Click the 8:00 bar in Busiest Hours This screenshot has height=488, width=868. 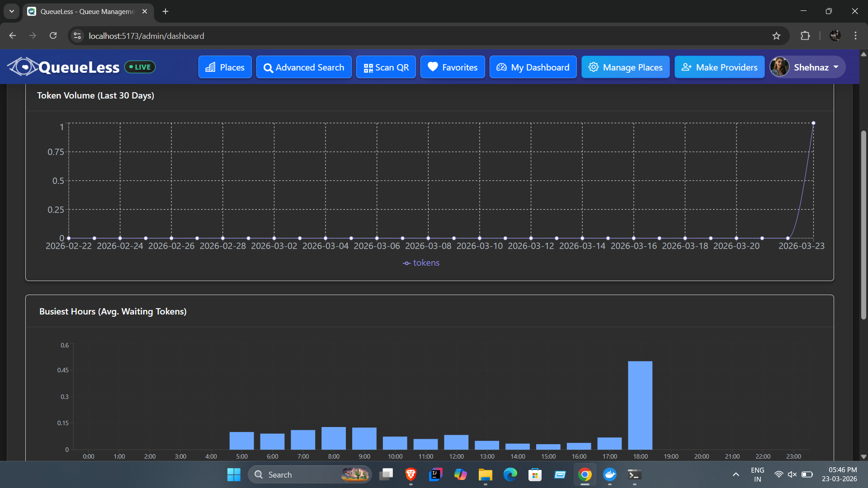(334, 438)
